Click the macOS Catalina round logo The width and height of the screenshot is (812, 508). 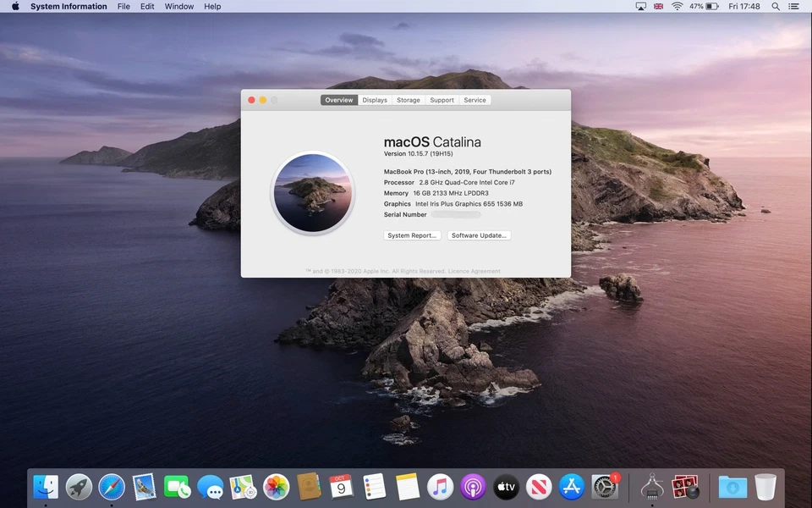coord(313,193)
